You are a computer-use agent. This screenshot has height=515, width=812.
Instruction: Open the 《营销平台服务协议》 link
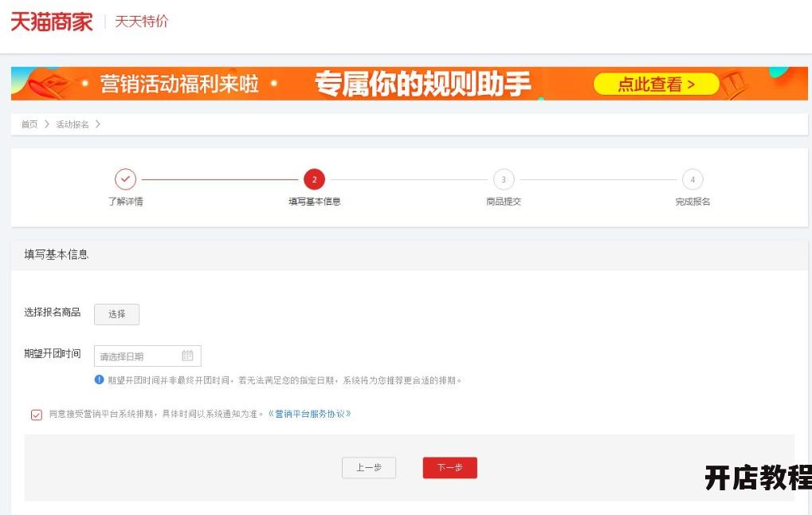coord(310,414)
